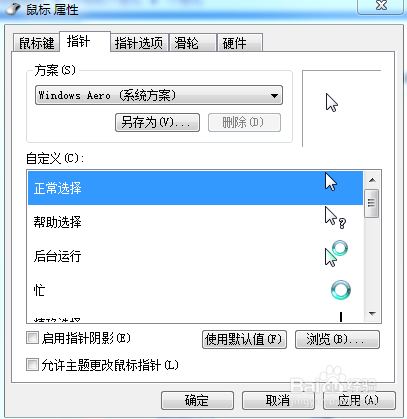Select the partially visible text-select cursor row
Image resolution: width=407 pixels, height=419 pixels.
point(195,318)
